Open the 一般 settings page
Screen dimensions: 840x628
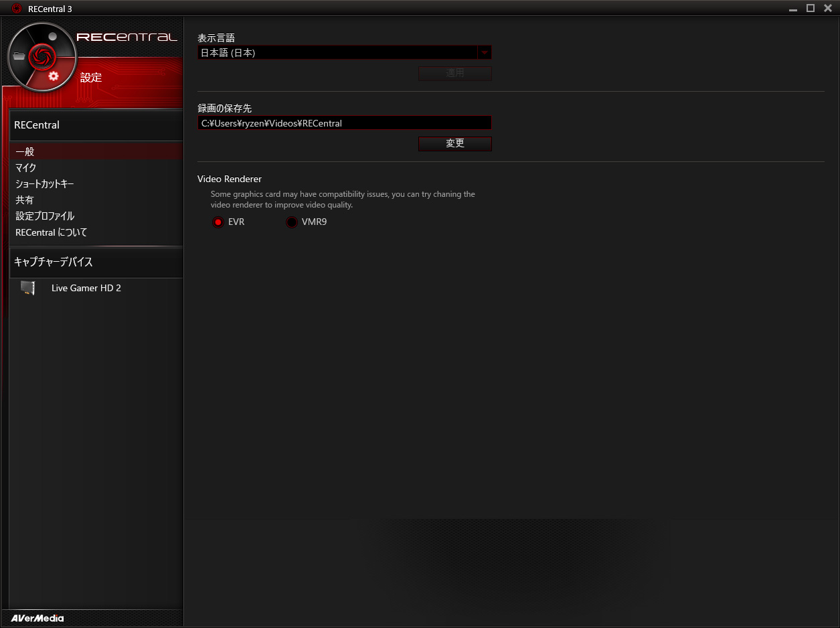point(96,152)
